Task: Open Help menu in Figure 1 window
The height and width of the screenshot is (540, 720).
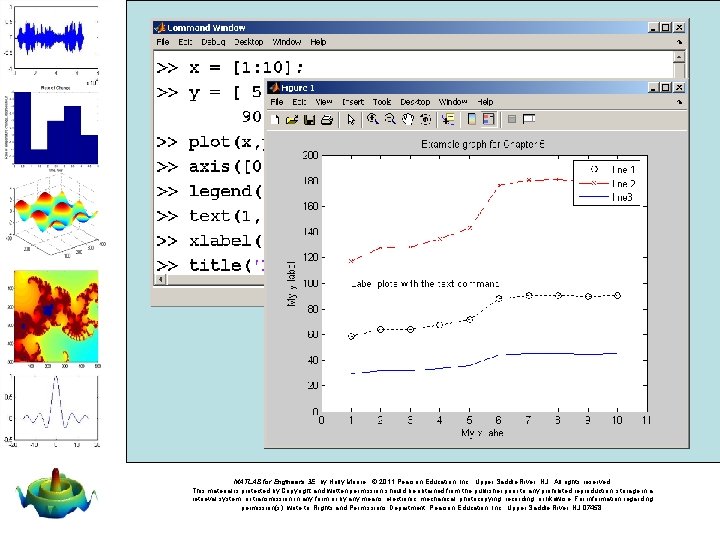Action: (485, 102)
